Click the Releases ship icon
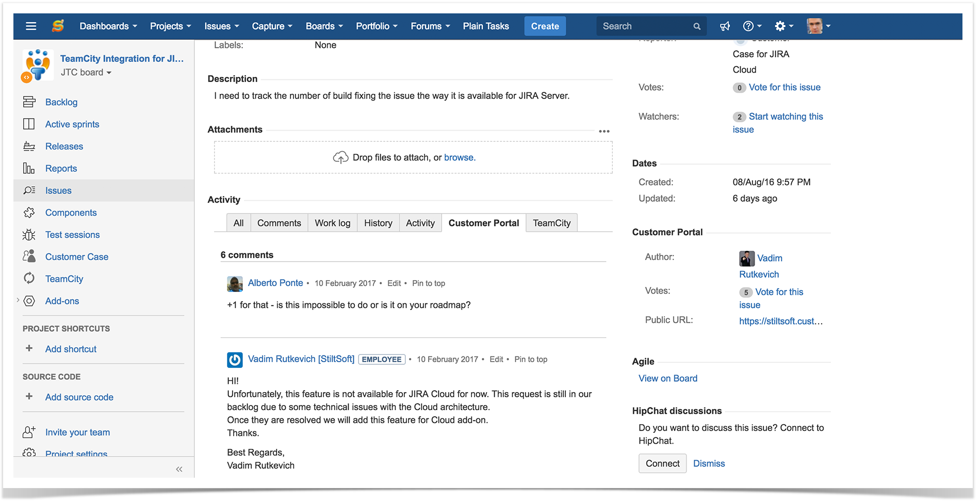 click(29, 147)
